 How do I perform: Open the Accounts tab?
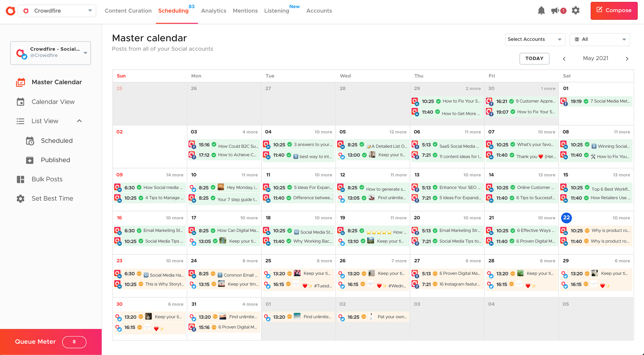[319, 11]
